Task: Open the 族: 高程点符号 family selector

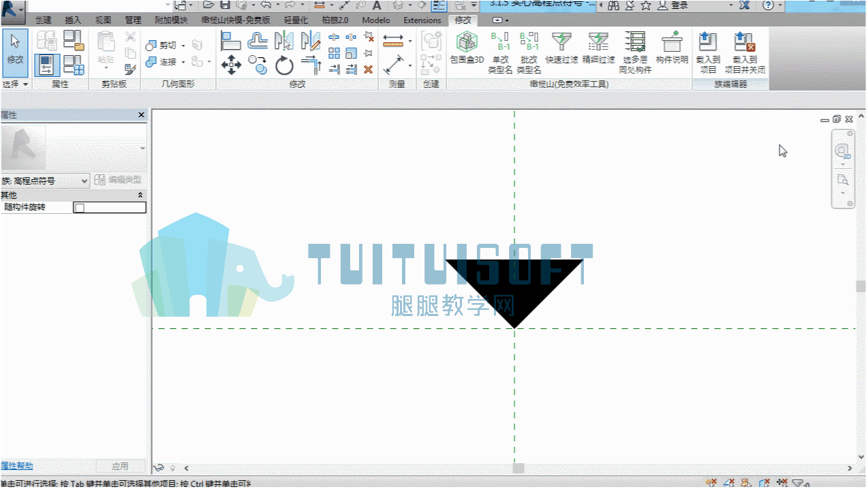Action: [x=45, y=180]
